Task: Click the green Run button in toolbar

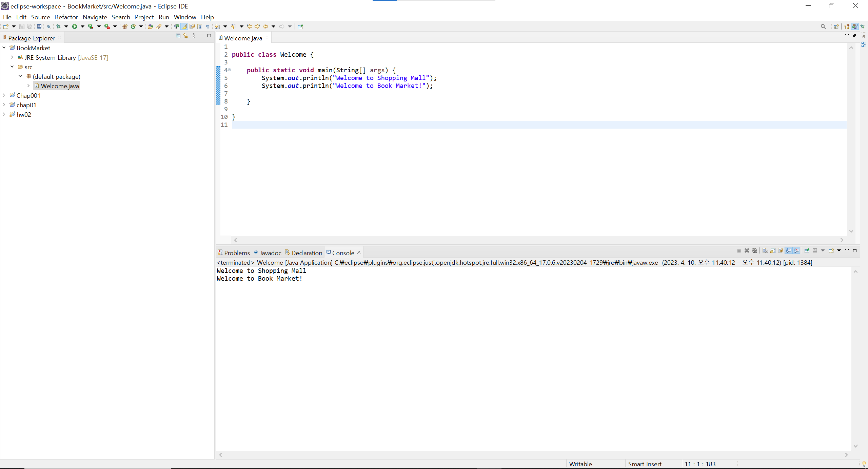Action: click(x=75, y=26)
